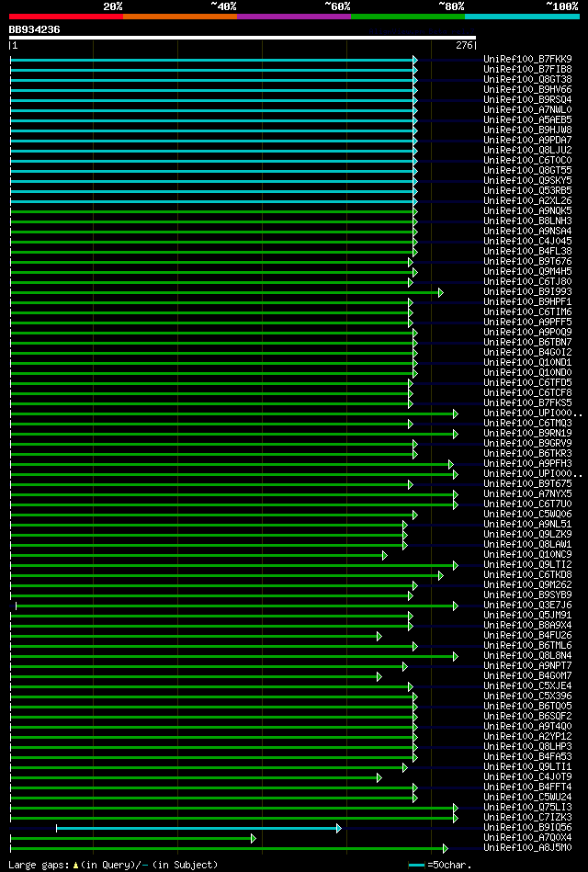Viewport: 588px width, 872px height.
Task: Select the UniRef100_C5XJE4 label
Action: (527, 686)
